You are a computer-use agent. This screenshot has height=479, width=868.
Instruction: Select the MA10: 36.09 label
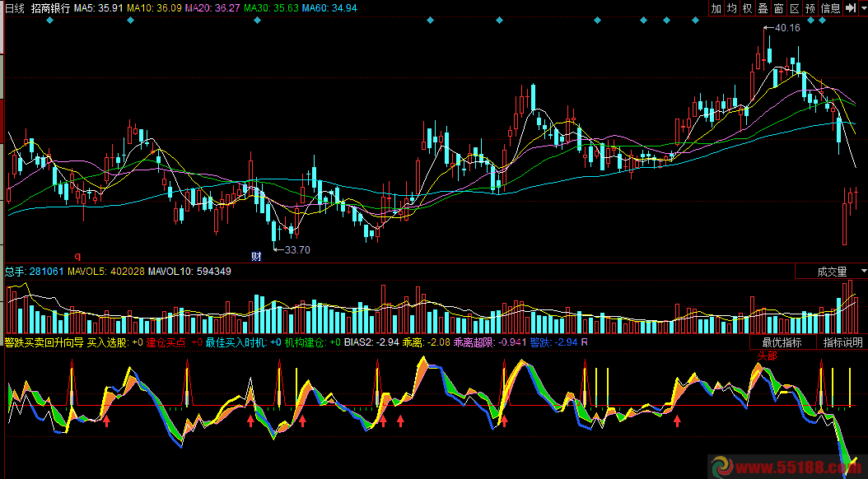click(x=154, y=8)
